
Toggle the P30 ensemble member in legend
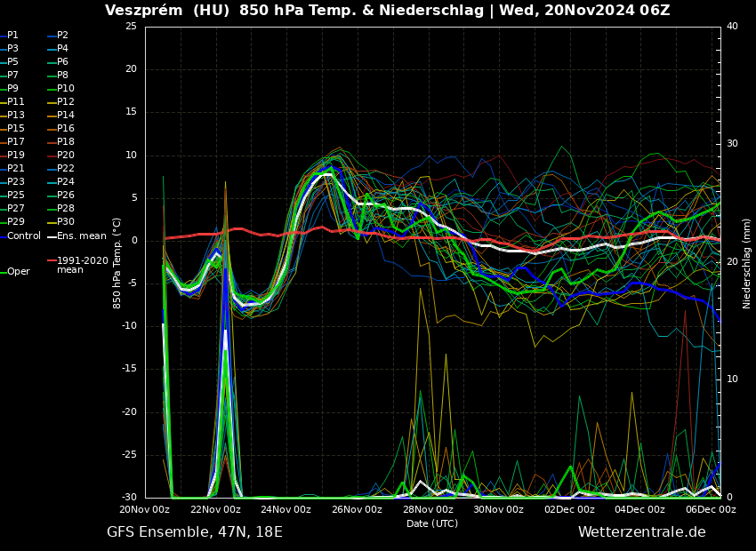(66, 222)
